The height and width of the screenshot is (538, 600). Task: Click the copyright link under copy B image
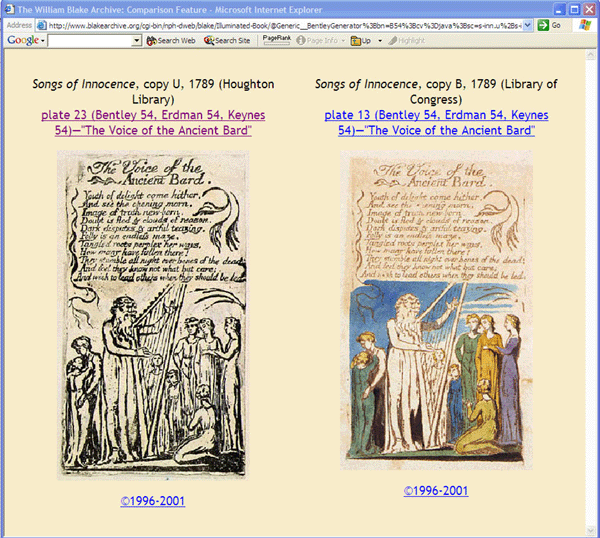pos(436,491)
